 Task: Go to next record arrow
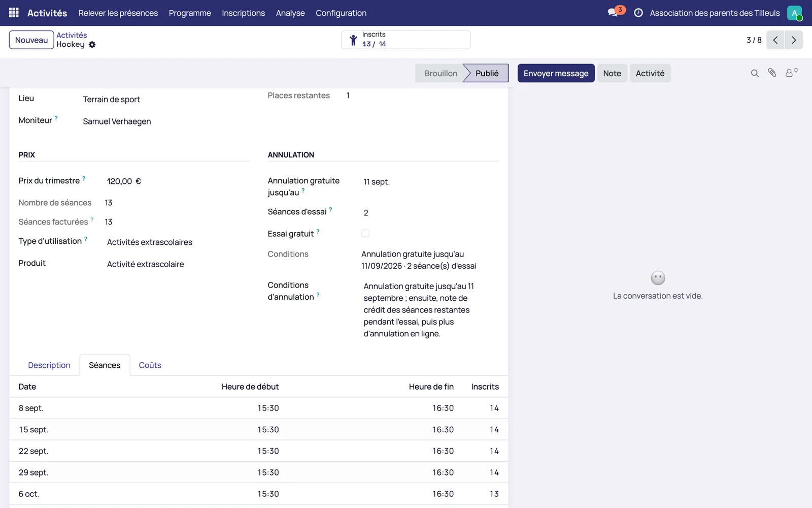(794, 40)
